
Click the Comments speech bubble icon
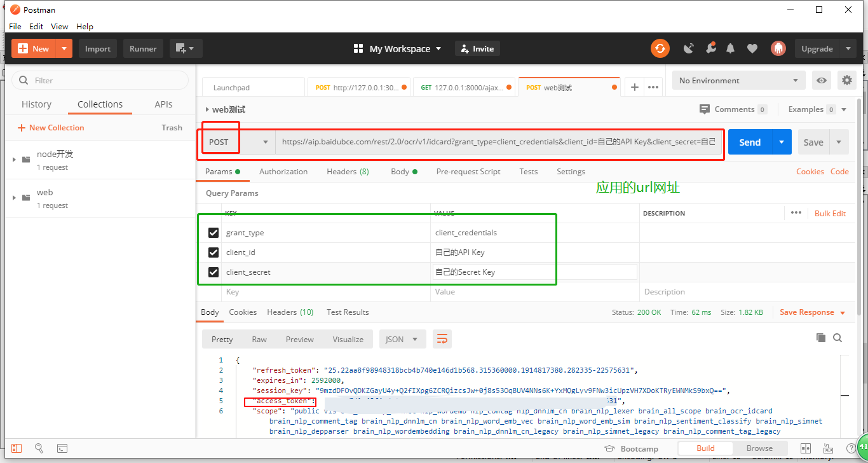(x=704, y=109)
